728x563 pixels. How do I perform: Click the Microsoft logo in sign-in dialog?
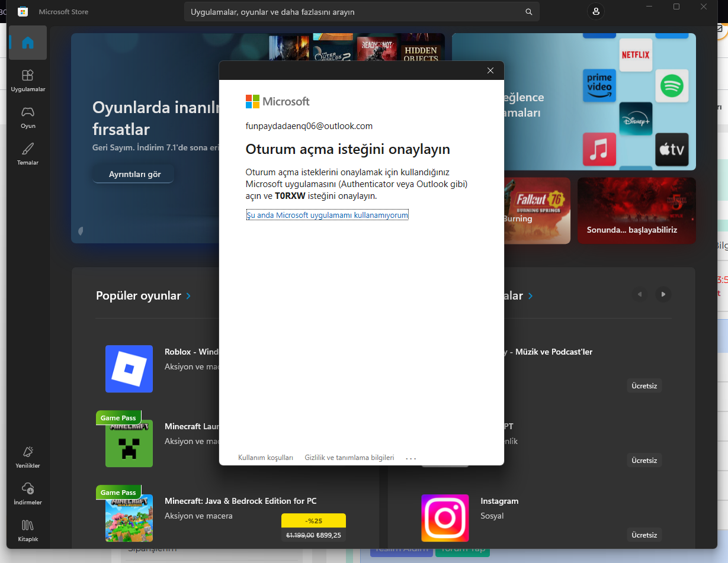tap(278, 101)
